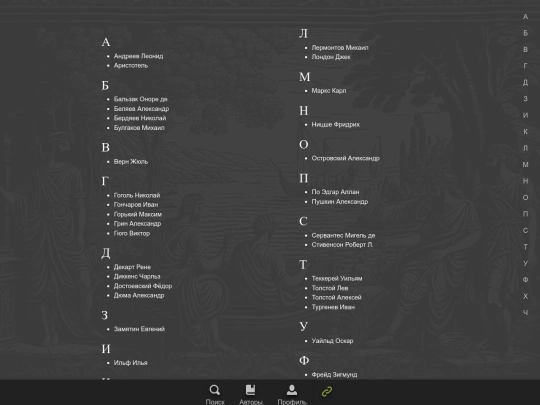
Task: Open author Грин Александр
Action: [137, 224]
